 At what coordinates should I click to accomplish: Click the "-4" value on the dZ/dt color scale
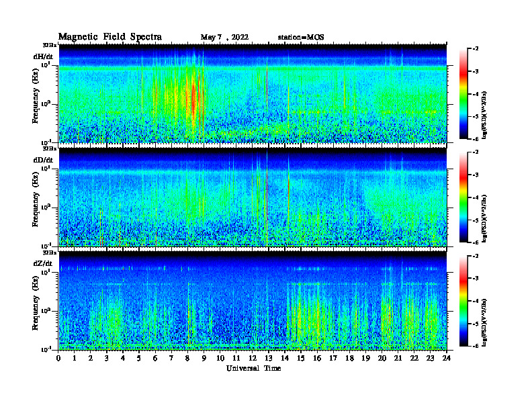pyautogui.click(x=476, y=301)
